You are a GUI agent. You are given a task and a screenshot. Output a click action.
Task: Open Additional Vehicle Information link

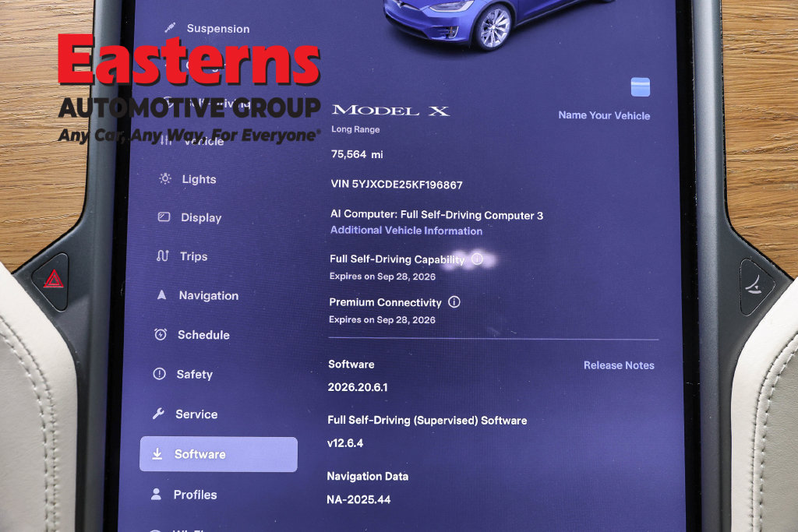[406, 231]
